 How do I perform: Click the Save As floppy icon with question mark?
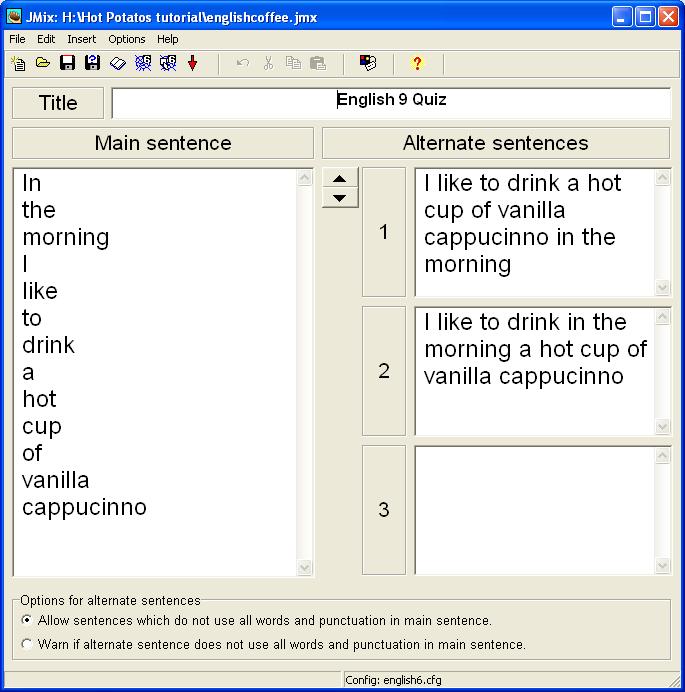point(92,63)
